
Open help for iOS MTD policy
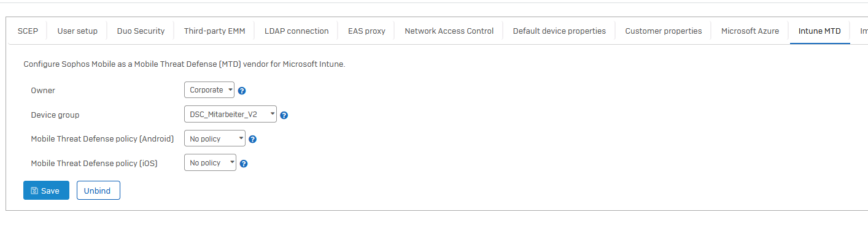pos(243,164)
